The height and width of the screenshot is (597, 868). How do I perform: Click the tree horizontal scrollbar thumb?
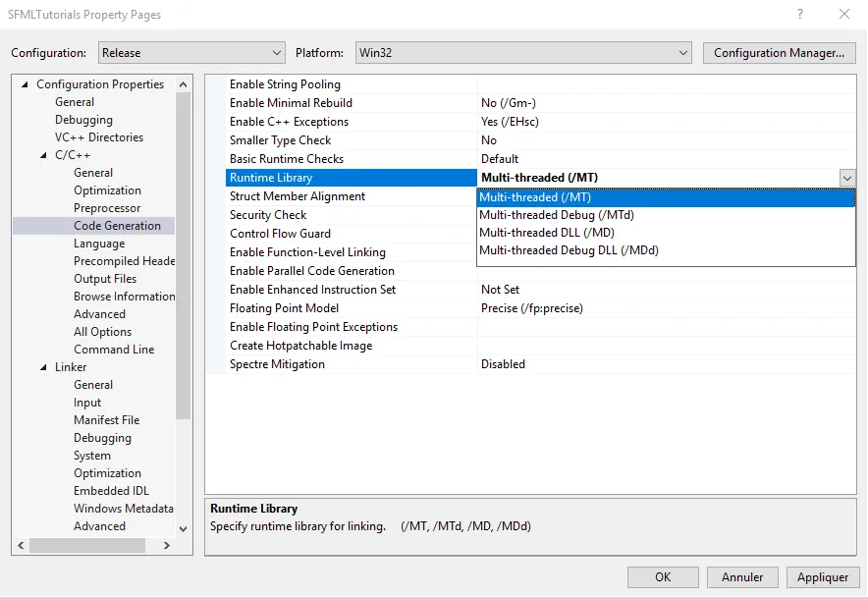point(87,546)
